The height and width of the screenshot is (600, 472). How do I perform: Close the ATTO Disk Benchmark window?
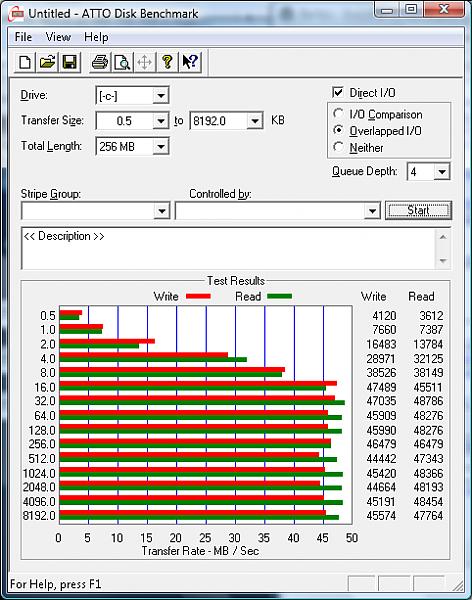pyautogui.click(x=443, y=10)
